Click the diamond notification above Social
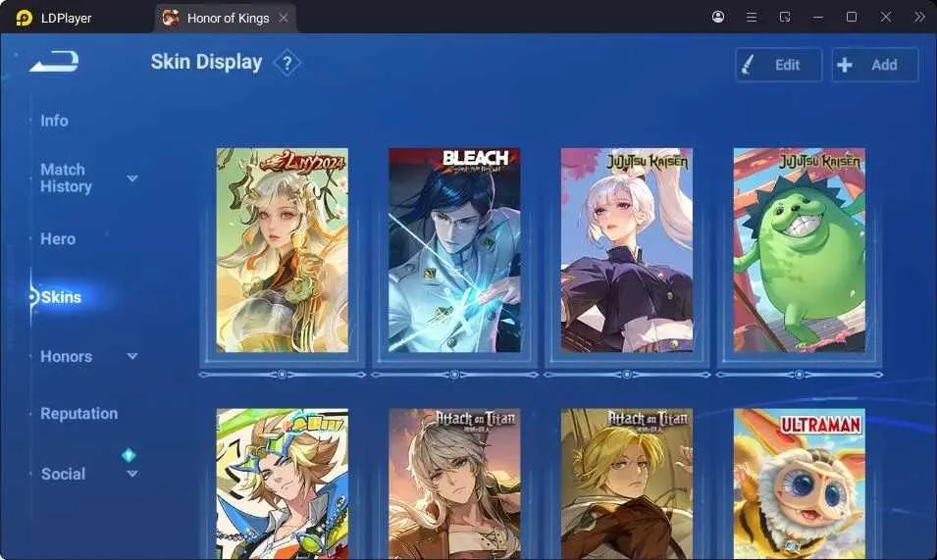Viewport: 937px width, 560px height. click(129, 455)
